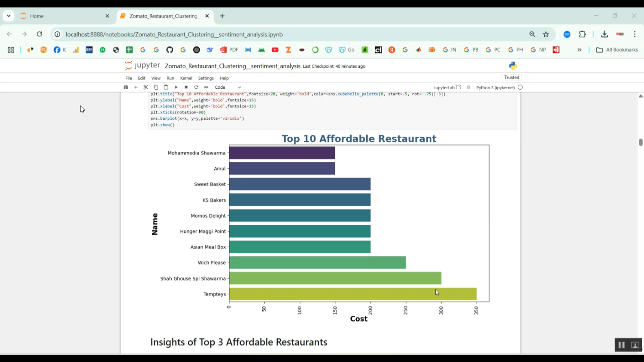
Task: Rename the notebook via its title
Action: 233,66
